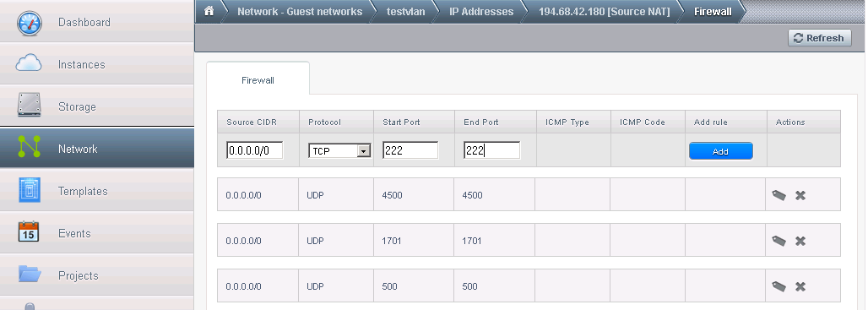Edit tags for UDP 500 rule
This screenshot has width=868, height=310.
point(778,286)
